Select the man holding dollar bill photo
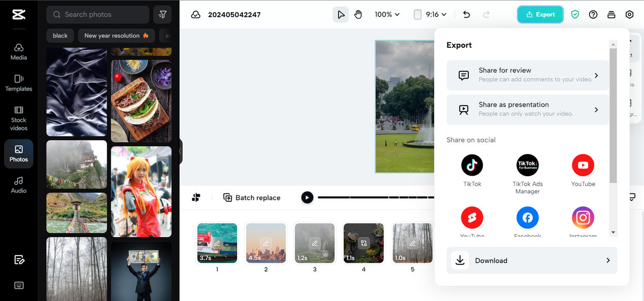644x301 pixels. pyautogui.click(x=141, y=271)
